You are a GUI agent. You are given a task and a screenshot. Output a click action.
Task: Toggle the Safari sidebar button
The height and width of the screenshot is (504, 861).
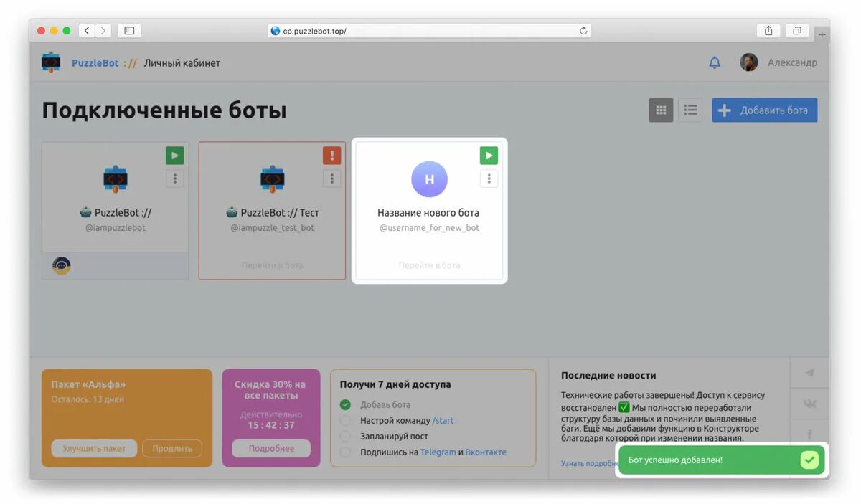(x=129, y=31)
